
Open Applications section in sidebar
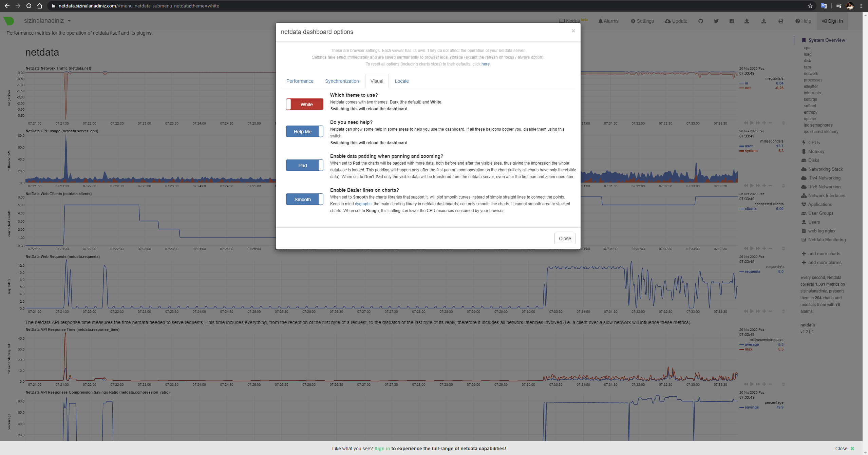pyautogui.click(x=819, y=205)
